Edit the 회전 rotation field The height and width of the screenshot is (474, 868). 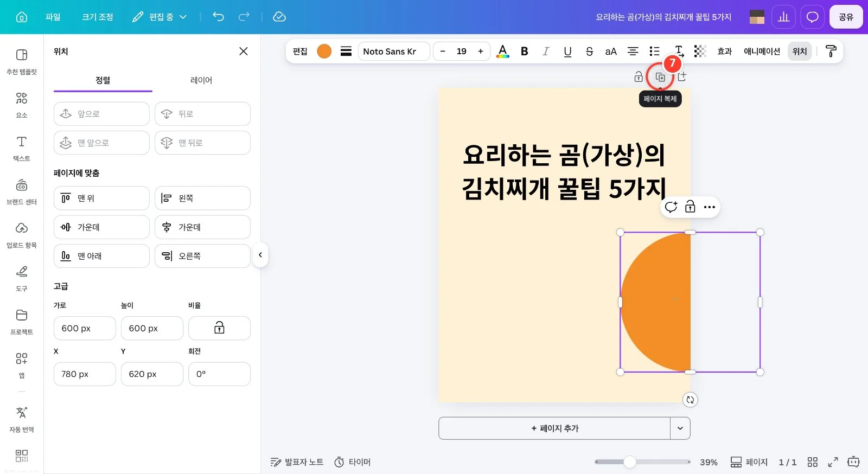click(x=219, y=374)
